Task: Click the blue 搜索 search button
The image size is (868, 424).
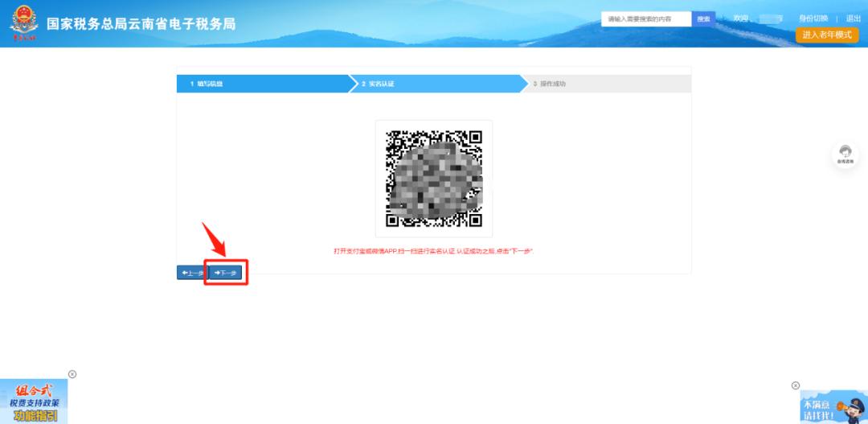Action: click(x=703, y=19)
